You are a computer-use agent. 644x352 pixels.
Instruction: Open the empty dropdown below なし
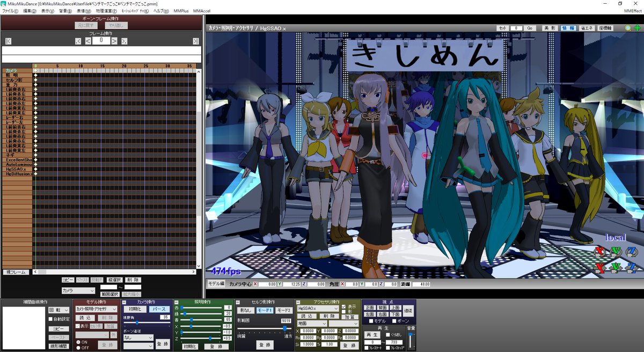pyautogui.click(x=138, y=345)
